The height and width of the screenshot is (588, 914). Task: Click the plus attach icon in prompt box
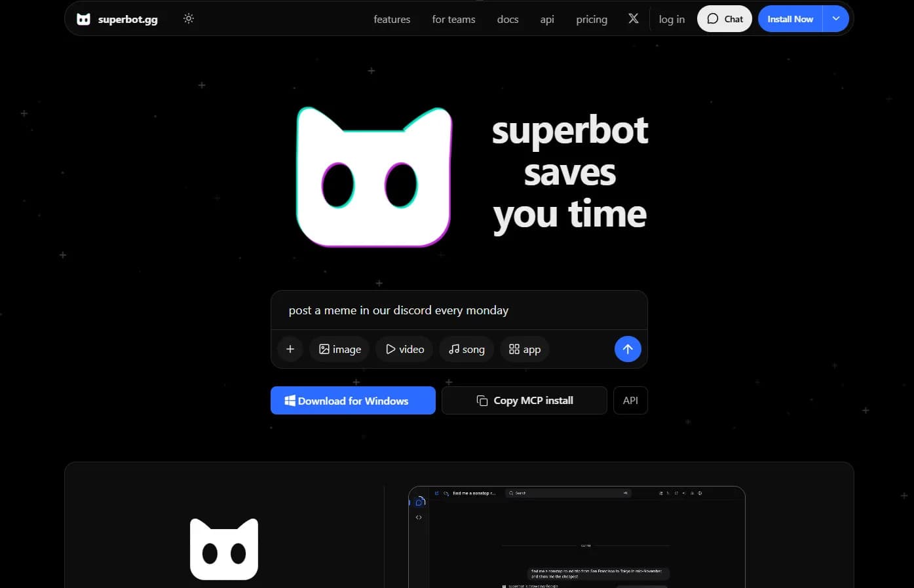pos(290,349)
